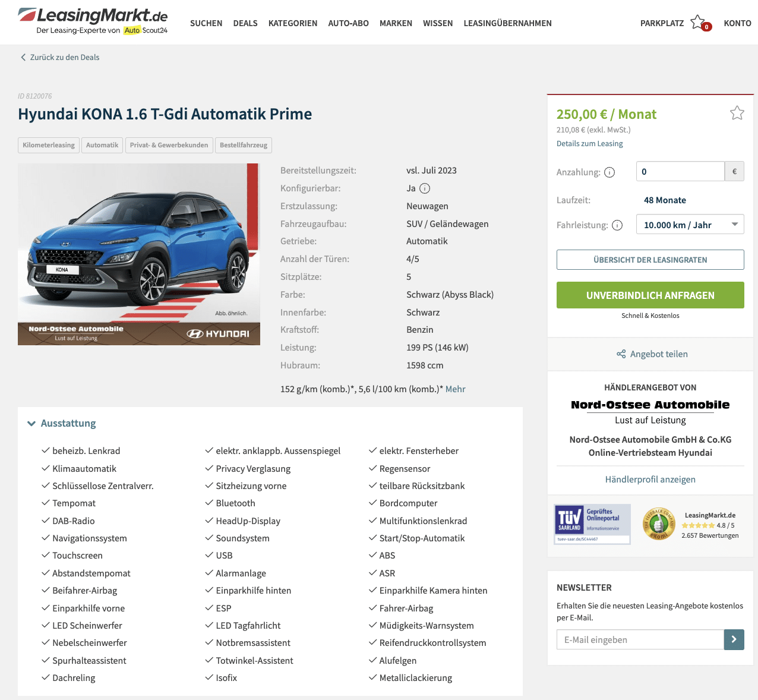
Task: Click the E-Mail eingeben newsletter field
Action: 640,639
